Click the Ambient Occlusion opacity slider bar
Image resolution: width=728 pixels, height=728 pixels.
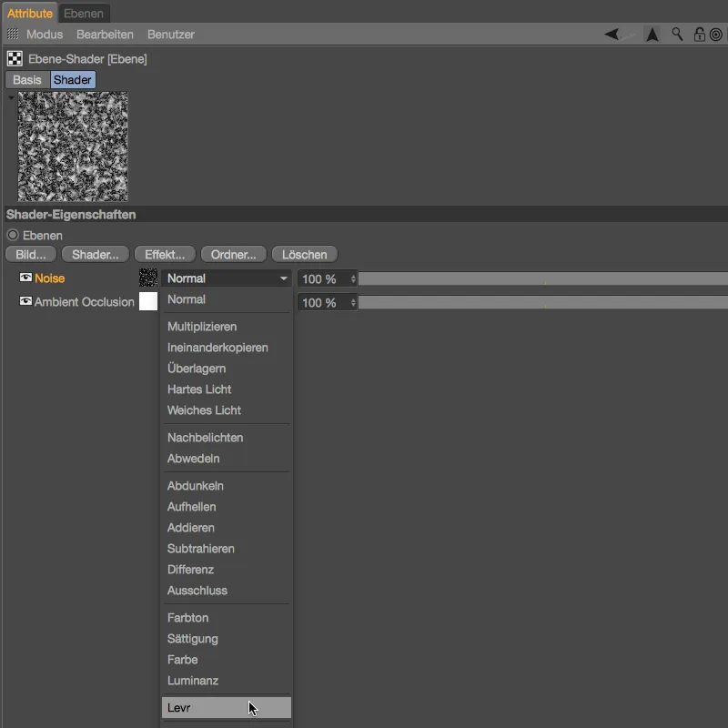(543, 303)
